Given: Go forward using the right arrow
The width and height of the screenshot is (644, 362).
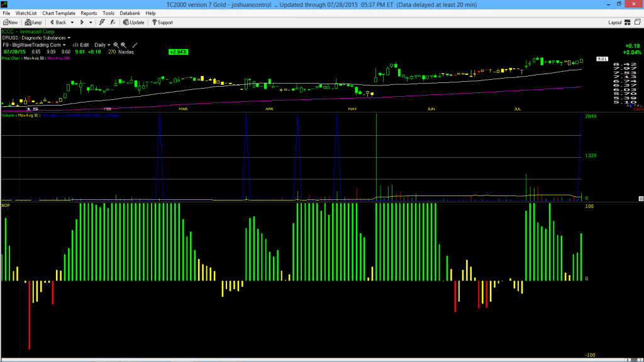Looking at the screenshot, I should (x=82, y=23).
